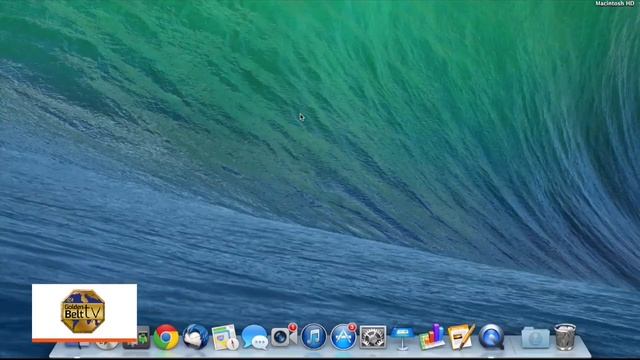Launch QuickTime Player from the Dock
This screenshot has height=360, width=640.
[x=491, y=337]
